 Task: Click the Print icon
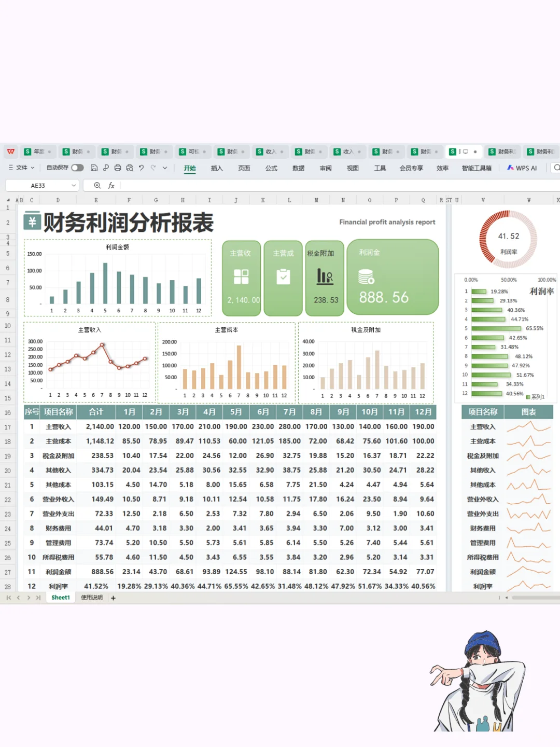point(118,168)
